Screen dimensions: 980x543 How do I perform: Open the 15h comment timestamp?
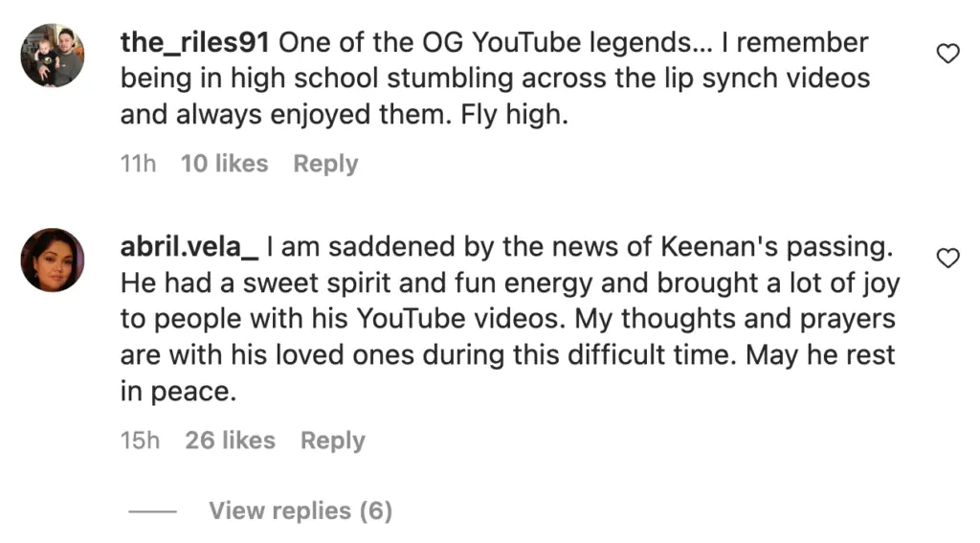(140, 441)
